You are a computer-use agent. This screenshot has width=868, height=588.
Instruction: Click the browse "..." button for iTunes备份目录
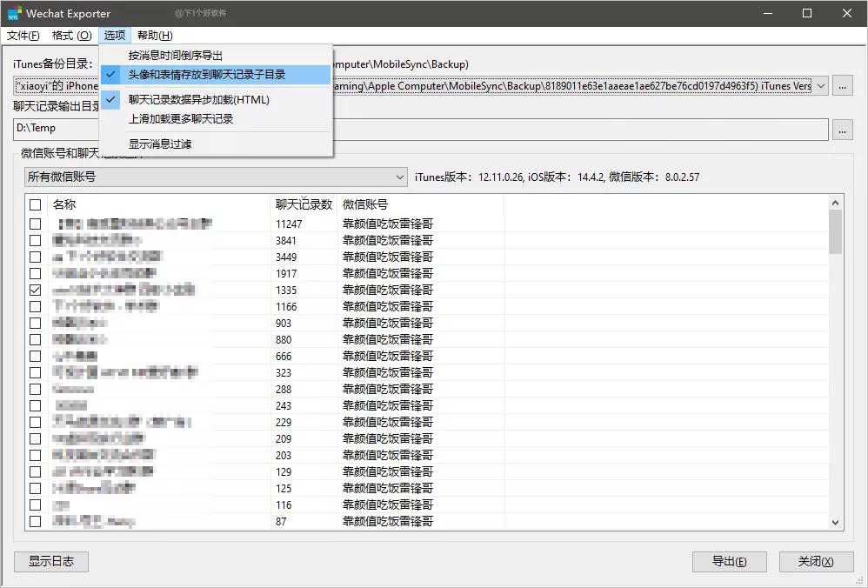842,85
